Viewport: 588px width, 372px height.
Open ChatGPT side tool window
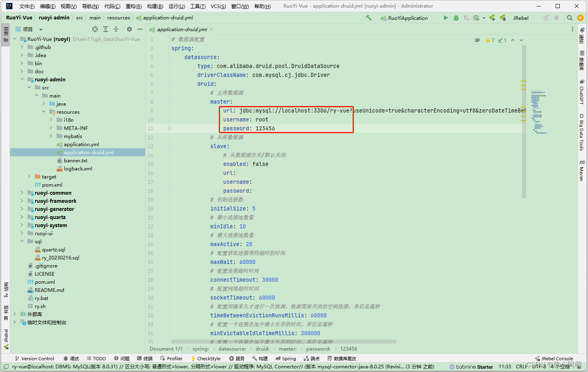tap(582, 91)
